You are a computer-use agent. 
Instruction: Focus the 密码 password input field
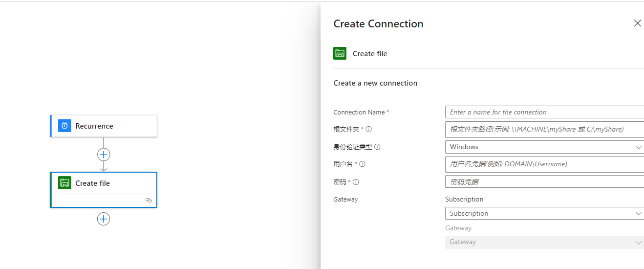544,181
